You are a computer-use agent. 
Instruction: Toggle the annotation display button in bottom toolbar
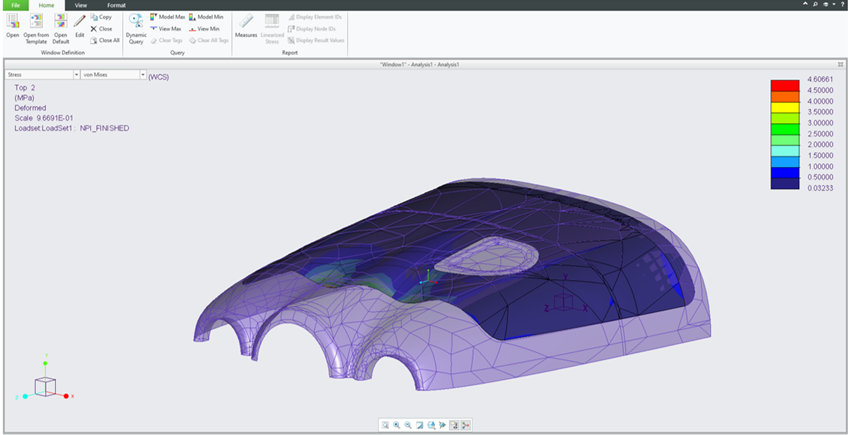click(454, 425)
